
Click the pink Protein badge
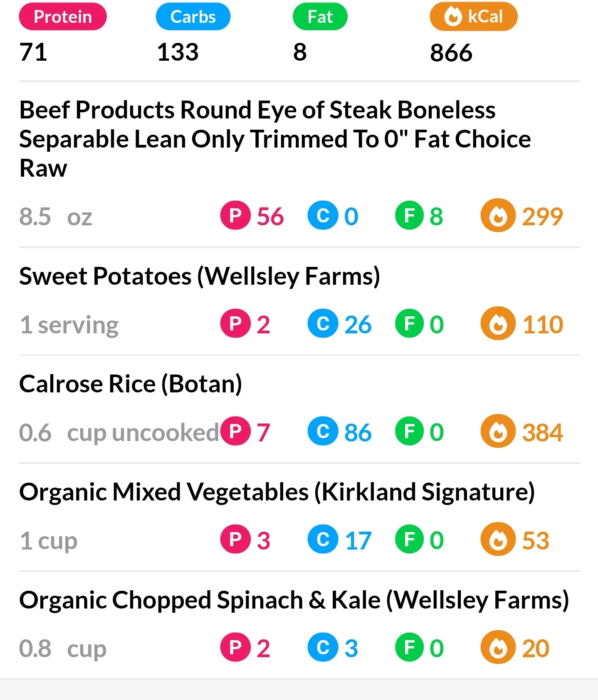[63, 17]
